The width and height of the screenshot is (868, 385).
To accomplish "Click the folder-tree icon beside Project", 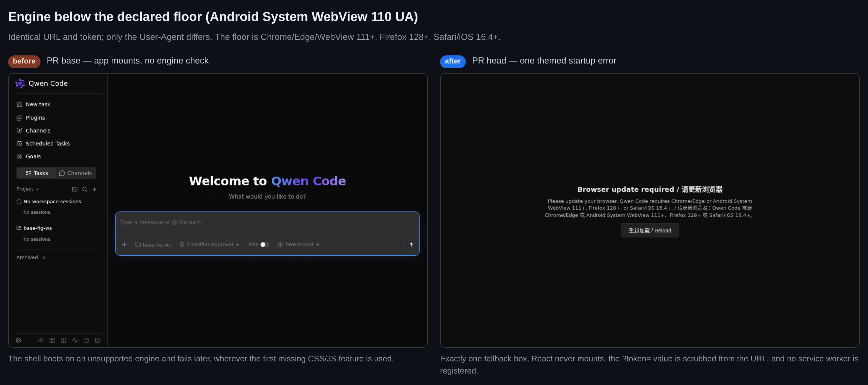I will click(x=75, y=189).
